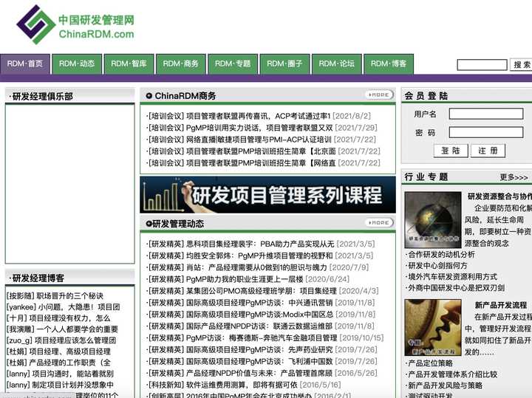Open 研发资源整合与协作 topic title
Viewport: 532px width, 398px height.
click(499, 196)
